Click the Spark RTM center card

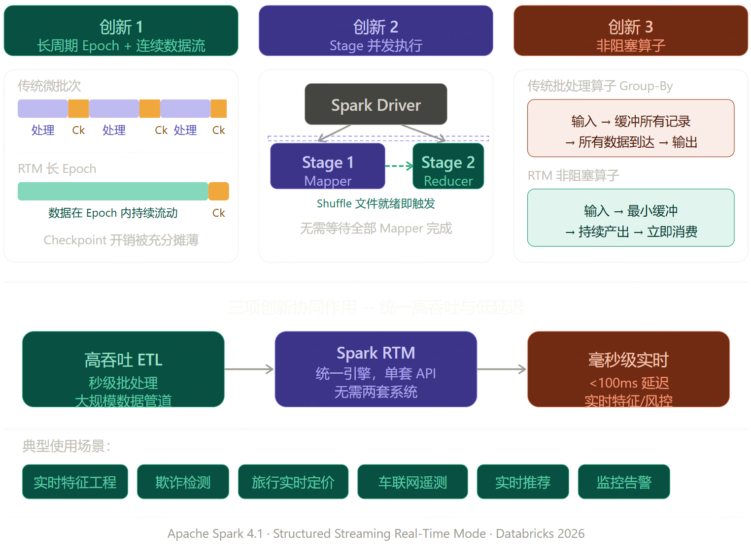[x=375, y=369]
